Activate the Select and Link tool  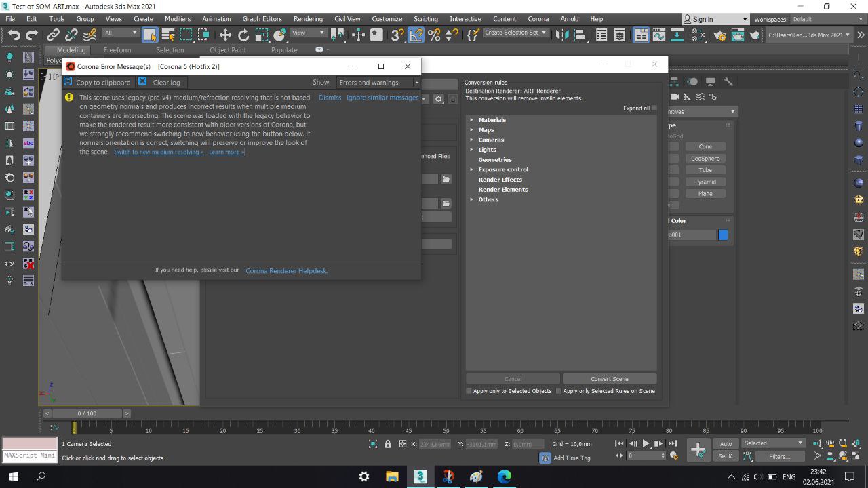click(54, 35)
